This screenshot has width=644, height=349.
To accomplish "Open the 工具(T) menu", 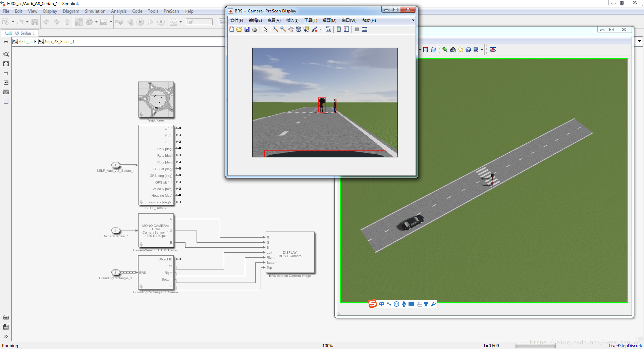I will [x=311, y=20].
